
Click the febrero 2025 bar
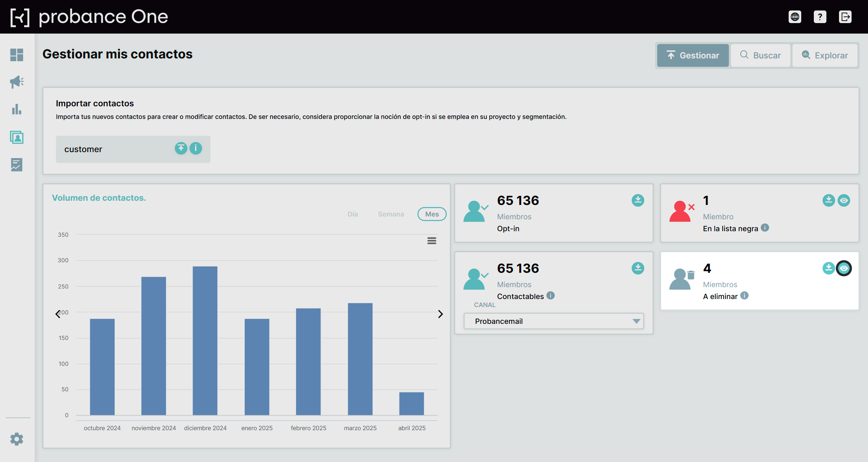308,362
